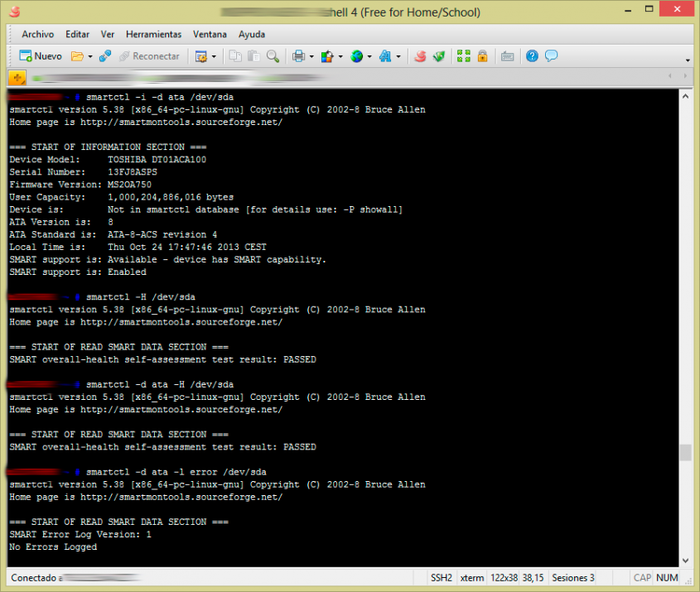Click the copy icon in toolbar
Image resolution: width=700 pixels, height=592 pixels.
pyautogui.click(x=235, y=56)
